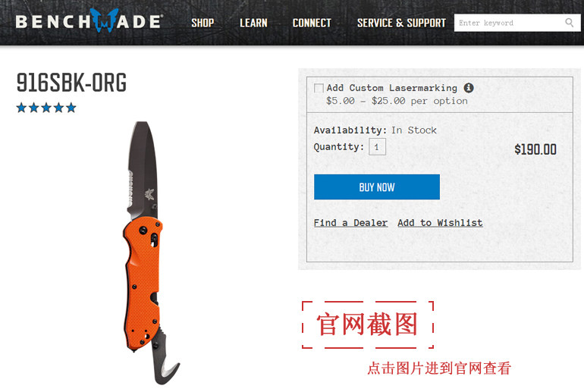Screen dimensions: 584x392
Task: Open the SERVICE & SUPPORT menu
Action: [x=401, y=23]
